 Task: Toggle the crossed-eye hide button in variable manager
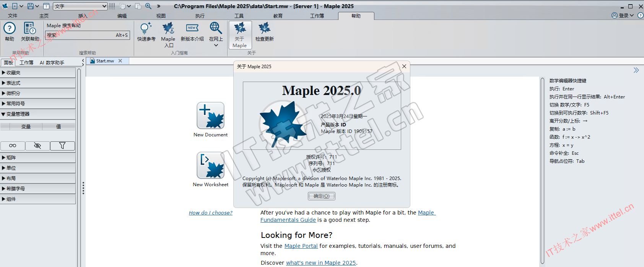[x=37, y=146]
